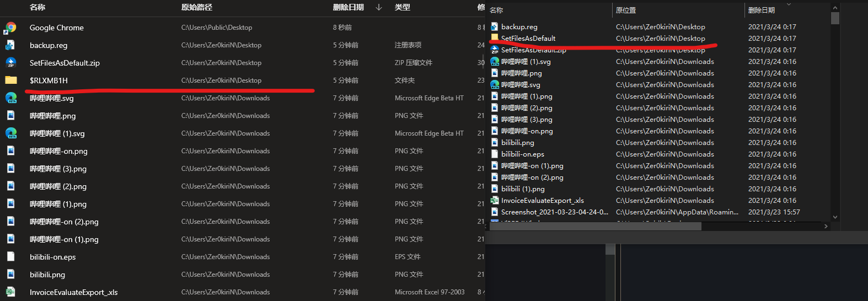
Task: Click 哔哩哔哩-on (2).png icon in the 原始路径 list
Action: click(x=10, y=222)
